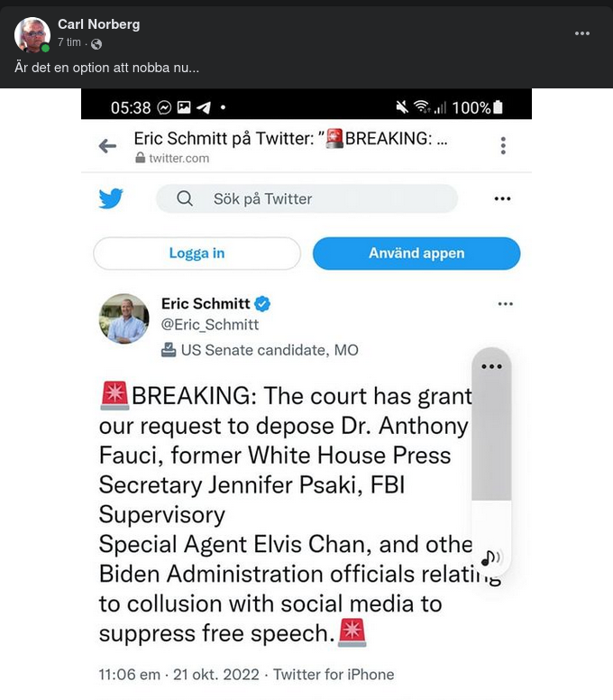Click the twitter.com padlock icon
The height and width of the screenshot is (700, 613).
point(140,158)
